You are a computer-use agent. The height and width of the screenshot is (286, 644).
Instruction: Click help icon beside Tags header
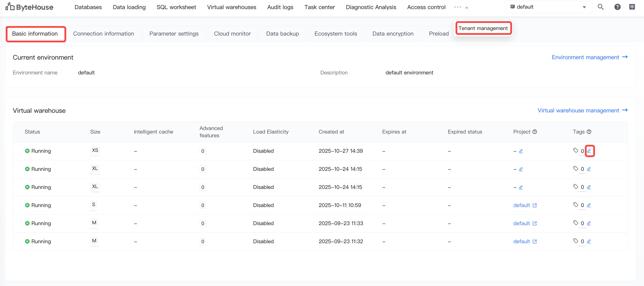point(589,132)
